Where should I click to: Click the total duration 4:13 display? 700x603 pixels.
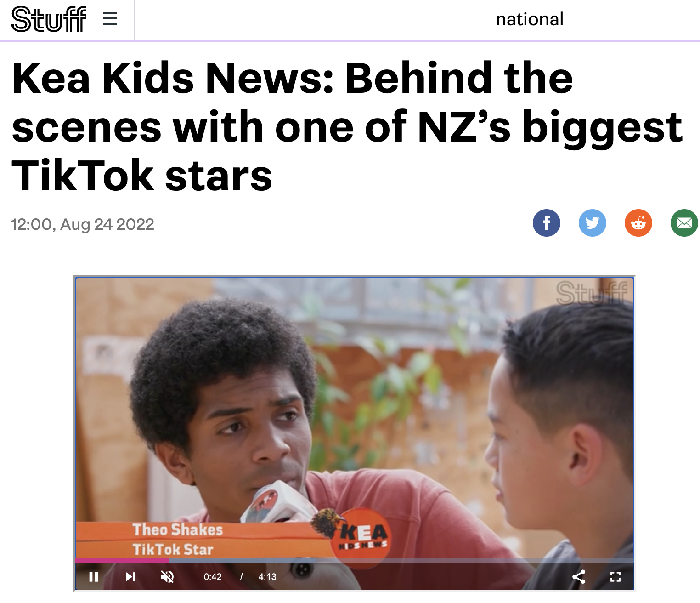267,577
